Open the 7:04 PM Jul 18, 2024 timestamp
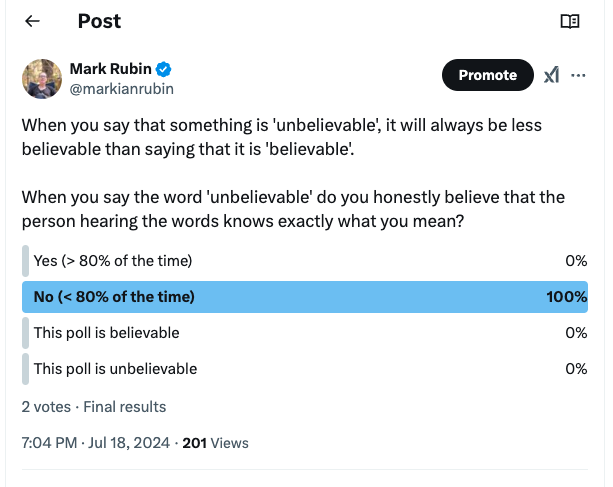Viewport: 613px width, 487px height. coord(96,442)
